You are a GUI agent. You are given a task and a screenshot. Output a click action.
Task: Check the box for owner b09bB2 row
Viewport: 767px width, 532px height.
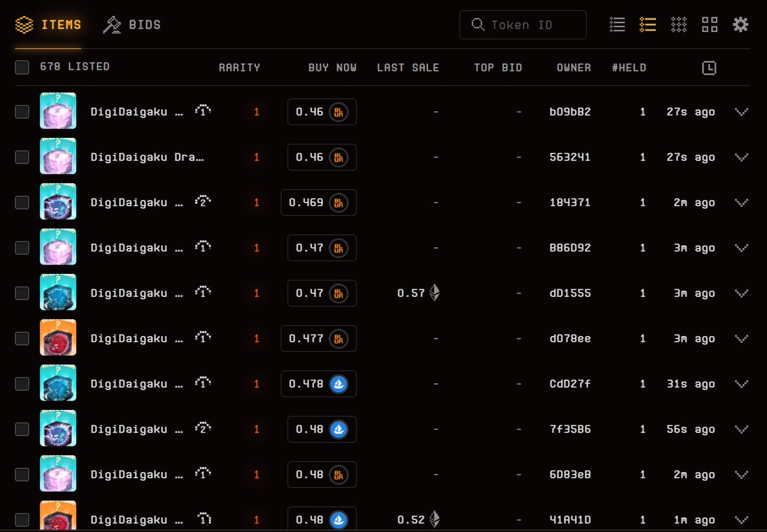coord(22,112)
